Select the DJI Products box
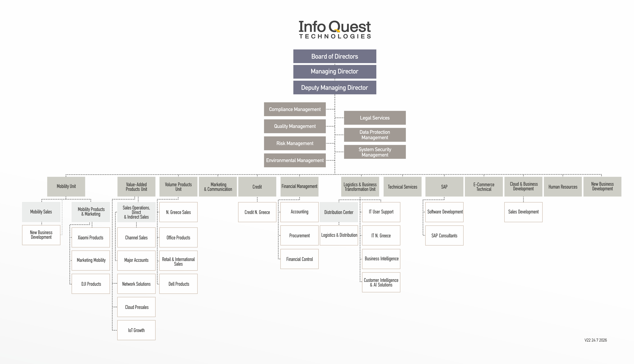Image resolution: width=634 pixels, height=364 pixels. pyautogui.click(x=91, y=284)
